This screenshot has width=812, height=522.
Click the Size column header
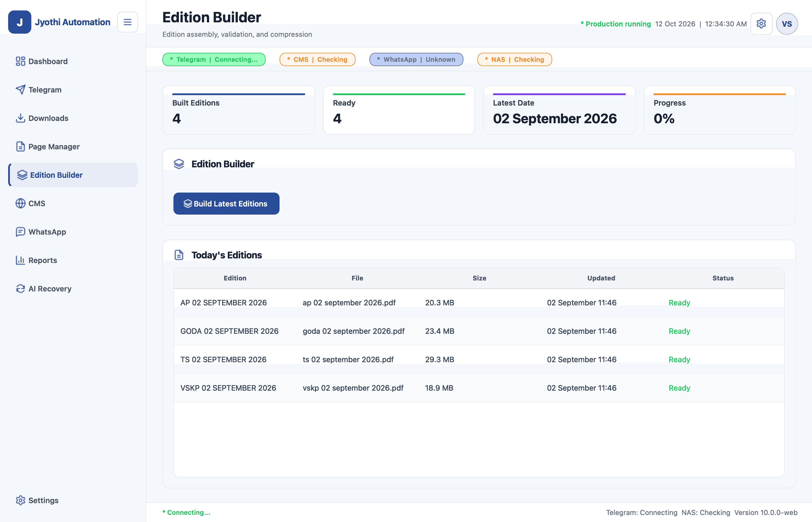479,278
